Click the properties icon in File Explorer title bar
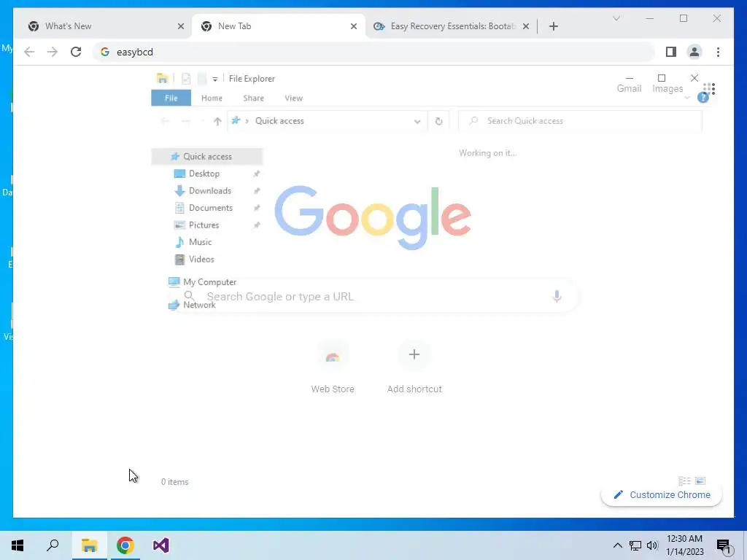Viewport: 747px width, 560px height. (186, 79)
